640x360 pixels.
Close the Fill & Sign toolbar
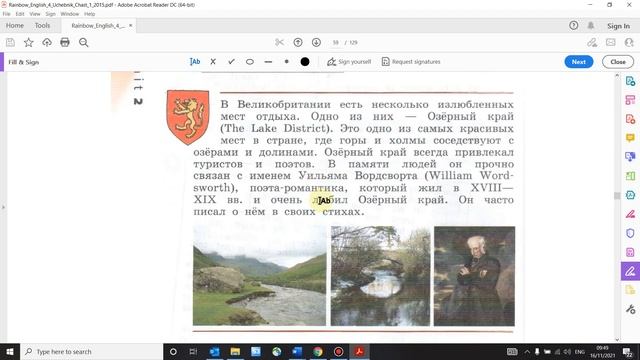point(618,62)
